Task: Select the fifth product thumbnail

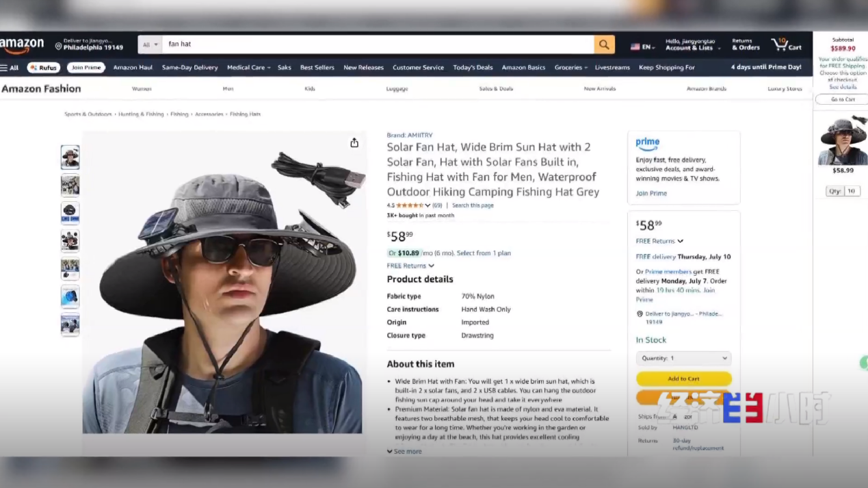Action: [70, 269]
